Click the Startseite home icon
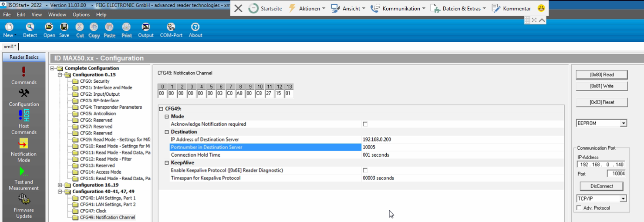 pyautogui.click(x=253, y=8)
